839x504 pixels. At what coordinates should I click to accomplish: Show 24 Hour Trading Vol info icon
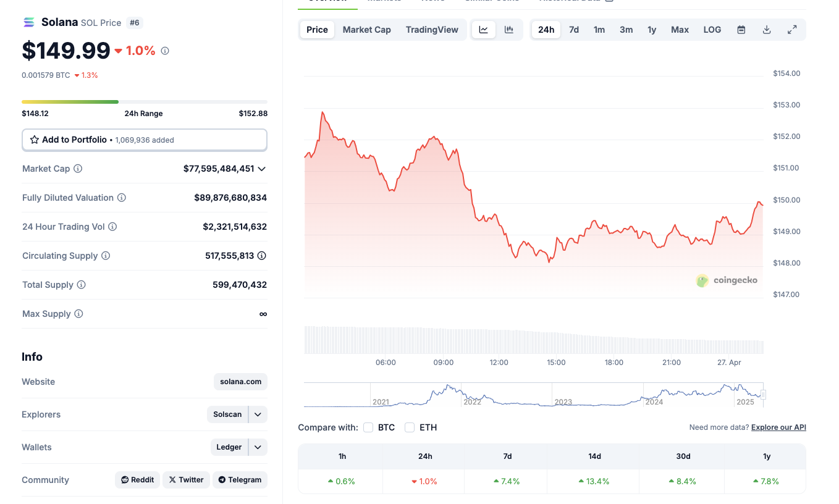click(x=112, y=227)
